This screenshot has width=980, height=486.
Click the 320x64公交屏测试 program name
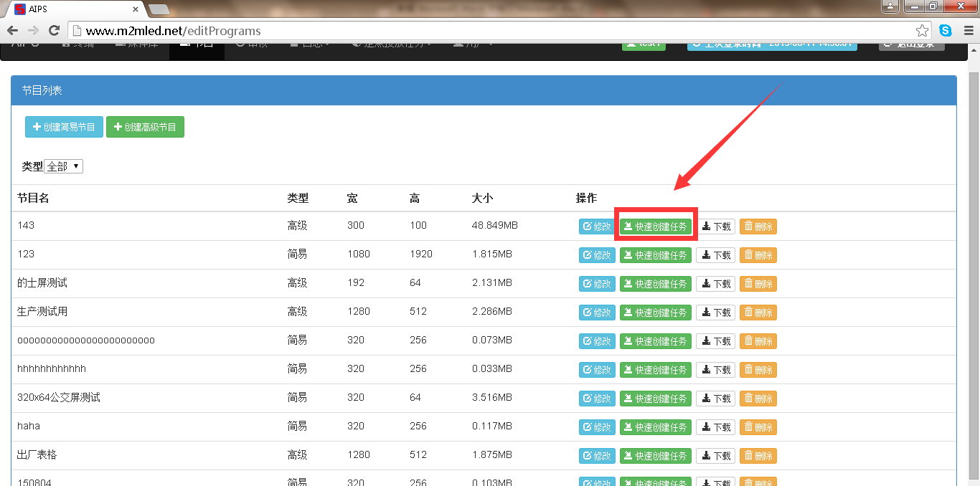59,398
